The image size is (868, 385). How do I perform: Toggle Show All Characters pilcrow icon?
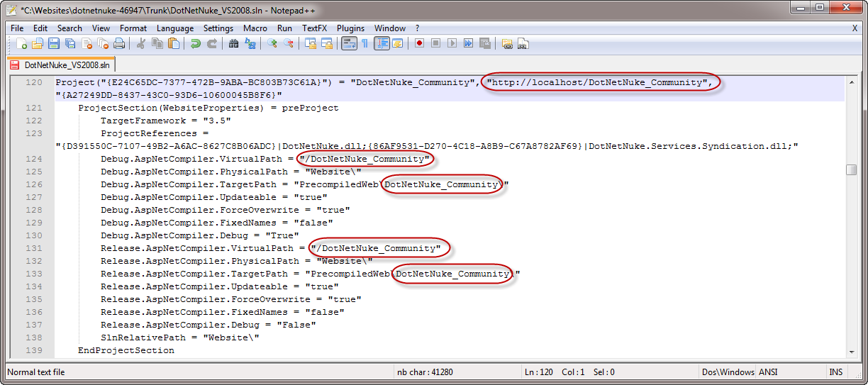[365, 44]
